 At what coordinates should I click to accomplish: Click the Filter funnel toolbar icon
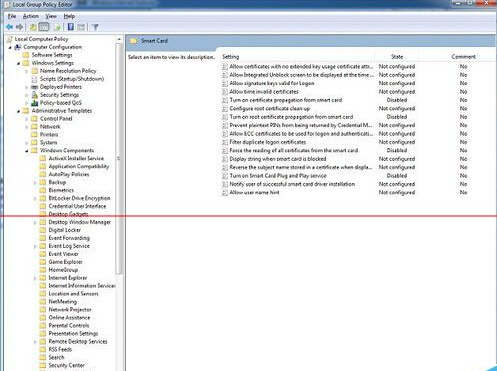pos(95,27)
